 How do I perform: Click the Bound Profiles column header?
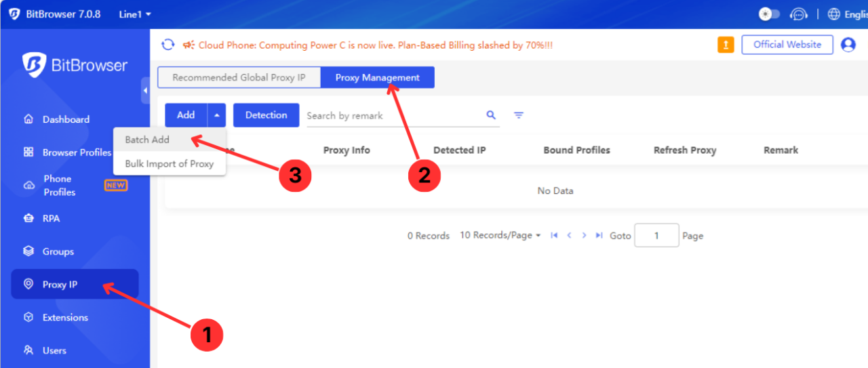tap(577, 150)
